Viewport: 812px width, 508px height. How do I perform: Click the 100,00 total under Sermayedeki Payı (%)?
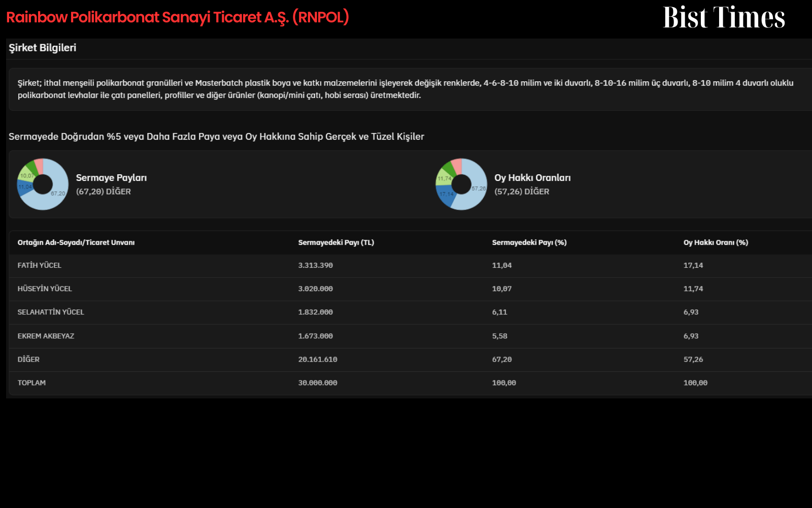click(504, 383)
